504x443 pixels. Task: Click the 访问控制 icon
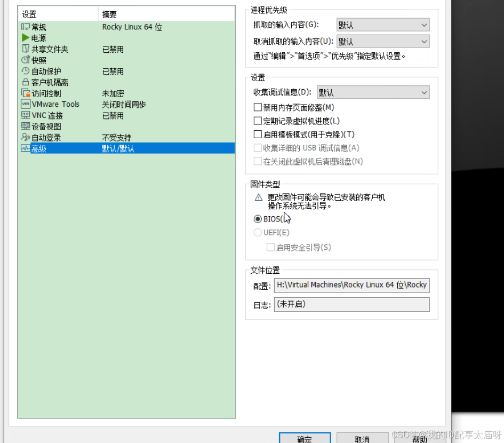(x=26, y=93)
